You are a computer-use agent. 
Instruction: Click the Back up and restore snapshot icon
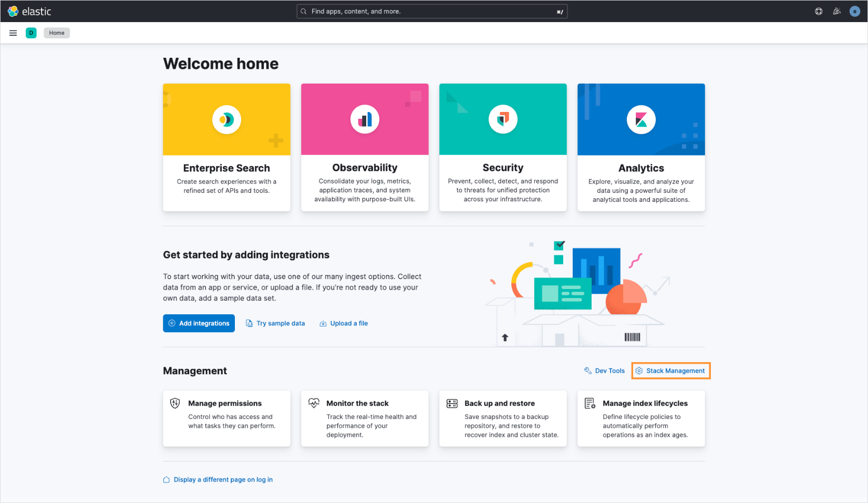[451, 403]
